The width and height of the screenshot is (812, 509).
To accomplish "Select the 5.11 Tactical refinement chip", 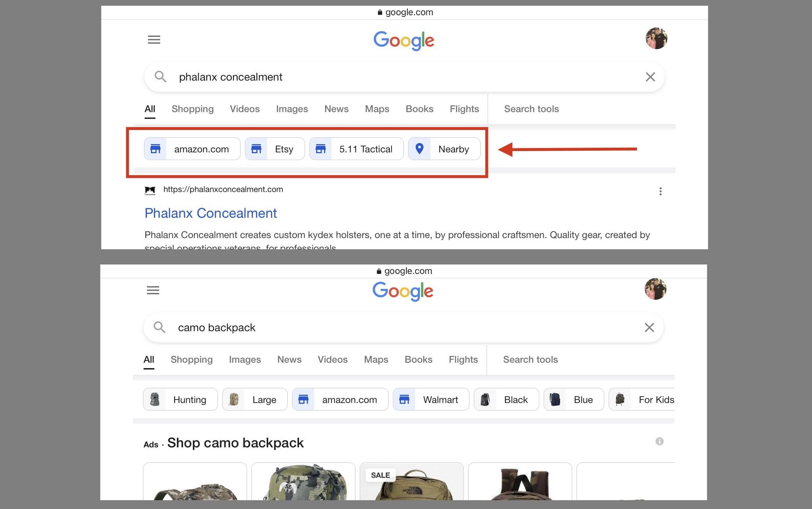I will tap(356, 149).
